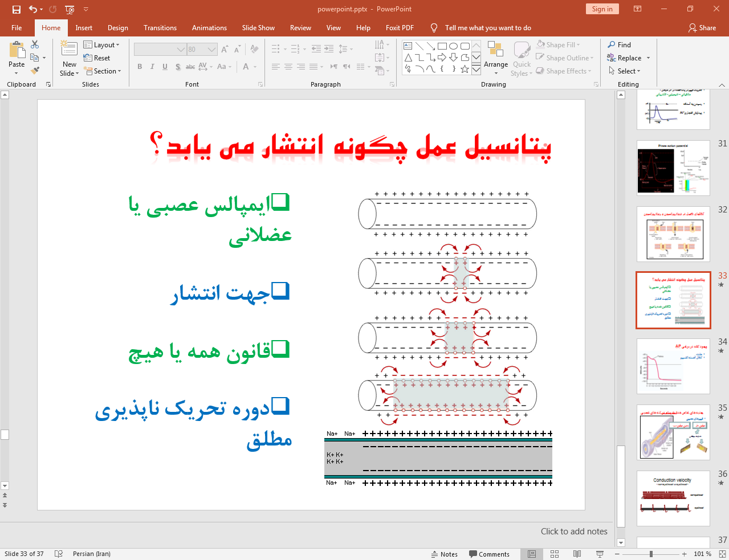Open the Find dialog
Screen dimensions: 729x560
coord(620,44)
